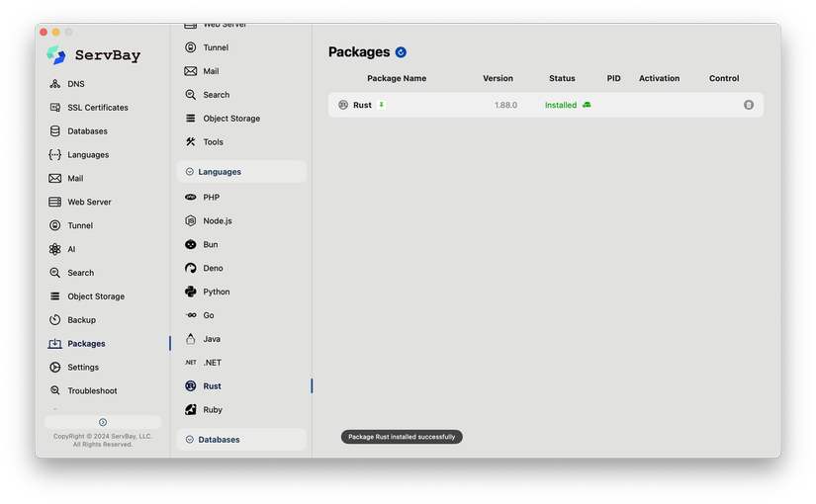Click the green icon beside Installed status

[x=587, y=105]
